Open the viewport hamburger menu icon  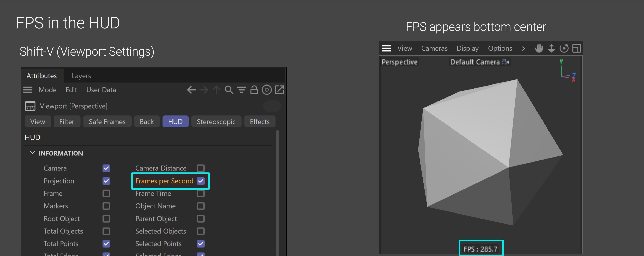[386, 48]
